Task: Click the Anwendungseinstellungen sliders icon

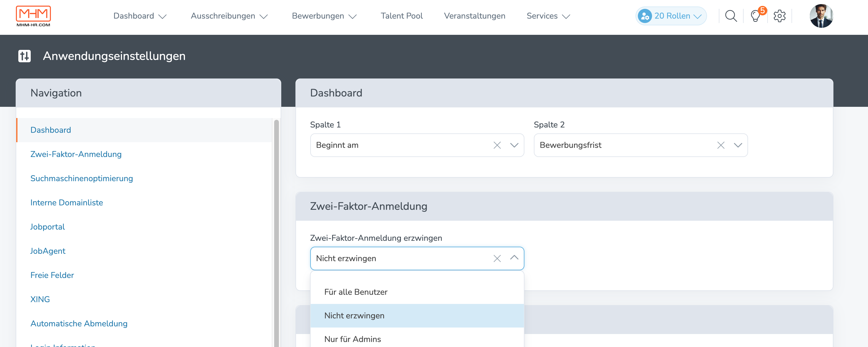Action: (24, 56)
